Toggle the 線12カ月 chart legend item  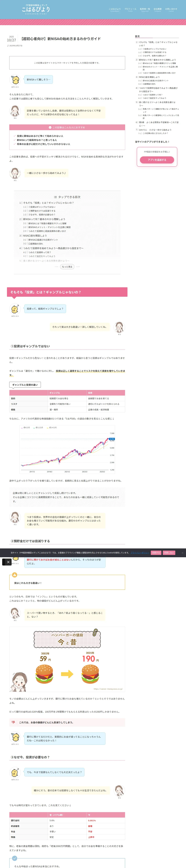coord(38,428)
